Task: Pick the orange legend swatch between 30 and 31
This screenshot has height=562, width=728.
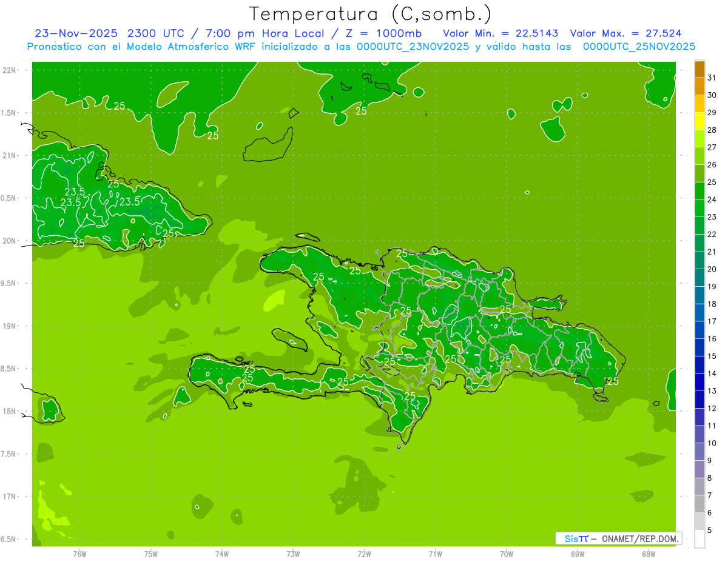Action: point(699,87)
